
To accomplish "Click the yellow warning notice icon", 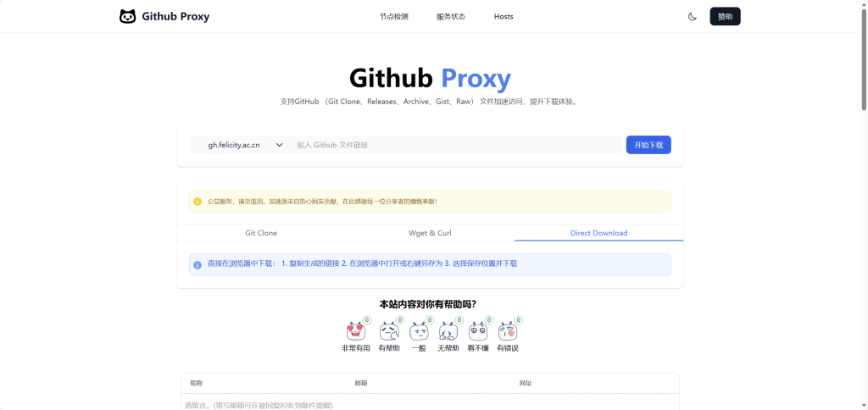I will pos(198,202).
